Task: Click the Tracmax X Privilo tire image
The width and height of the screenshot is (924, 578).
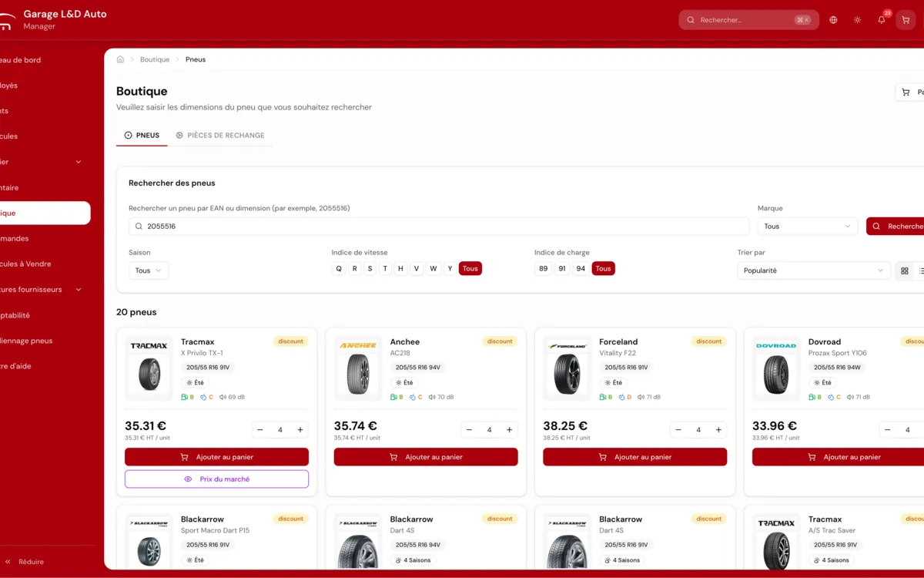Action: click(x=149, y=368)
